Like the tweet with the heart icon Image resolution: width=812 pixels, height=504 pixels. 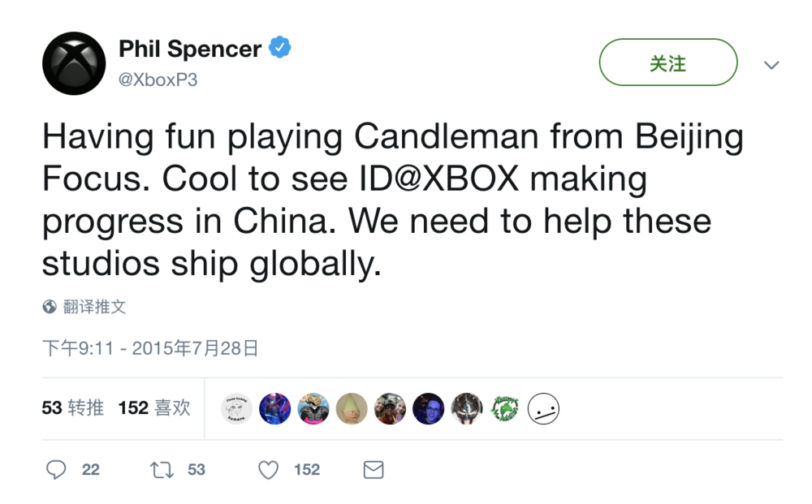click(x=268, y=469)
